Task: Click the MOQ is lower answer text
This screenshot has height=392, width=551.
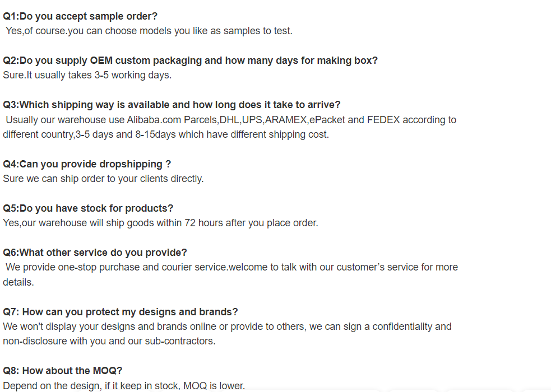Action: [x=124, y=386]
